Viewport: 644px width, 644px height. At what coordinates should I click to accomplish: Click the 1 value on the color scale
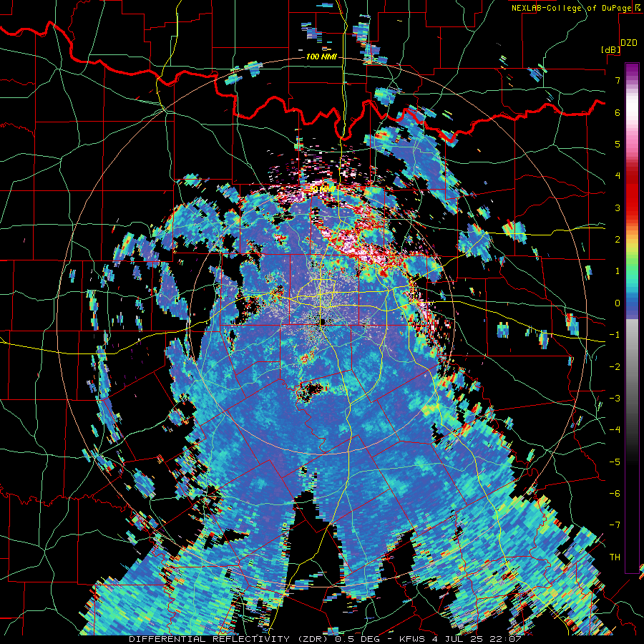point(618,271)
